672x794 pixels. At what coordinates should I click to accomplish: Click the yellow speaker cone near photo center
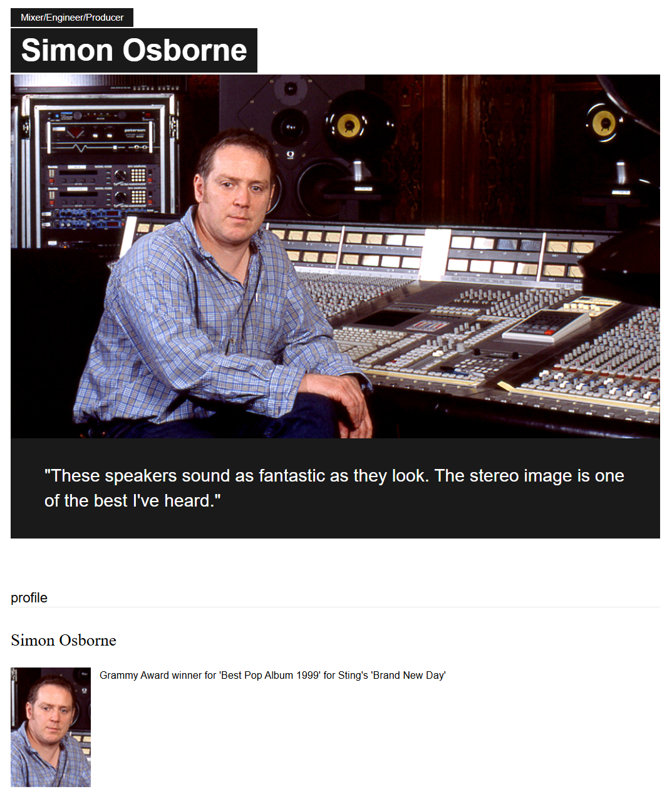click(x=349, y=125)
